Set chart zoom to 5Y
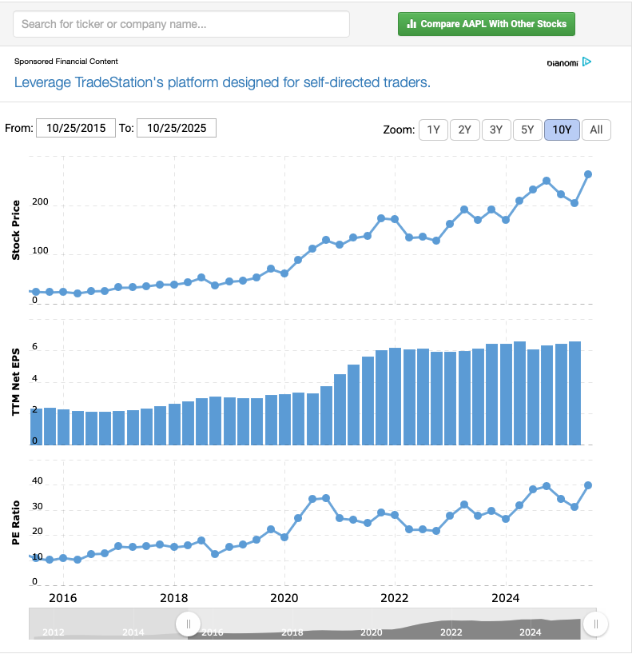Image resolution: width=644 pixels, height=654 pixels. [527, 130]
